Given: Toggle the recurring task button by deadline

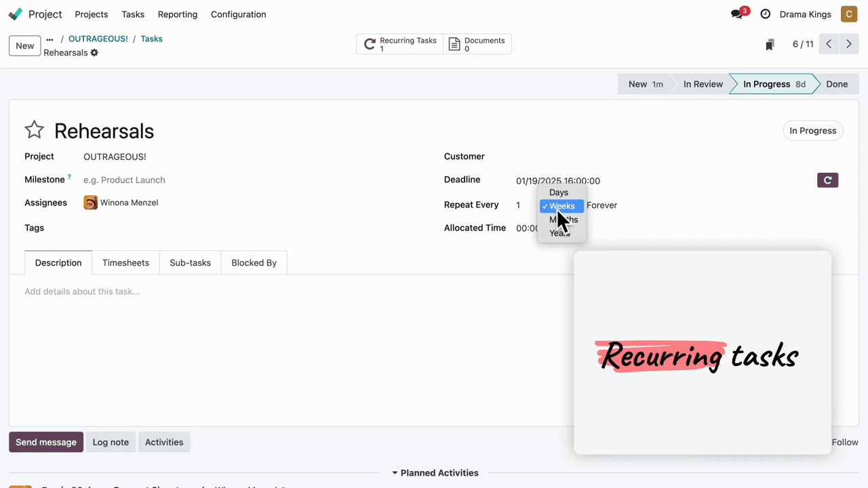Looking at the screenshot, I should [x=827, y=180].
